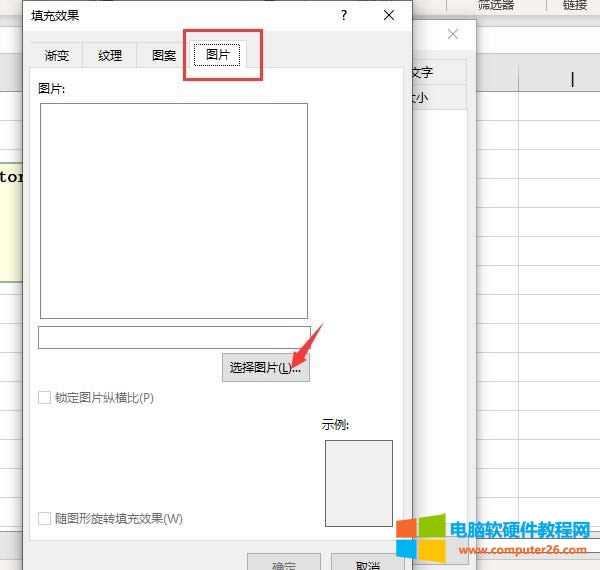
Task: Switch to the 渐变 tab
Action: coord(57,55)
